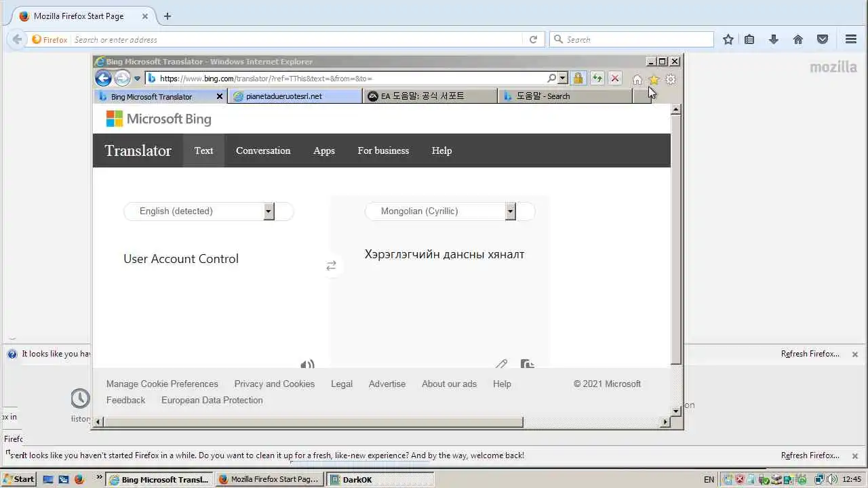
Task: Click the Firefox address bar
Action: [295, 39]
